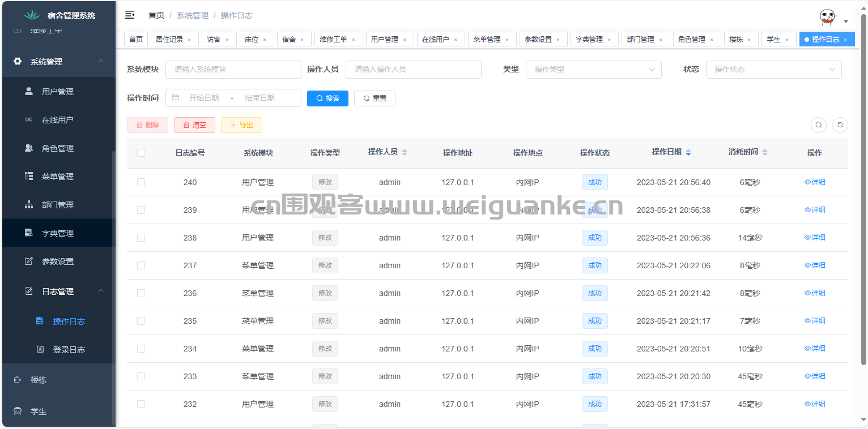Click the 清空 clear button

(194, 125)
